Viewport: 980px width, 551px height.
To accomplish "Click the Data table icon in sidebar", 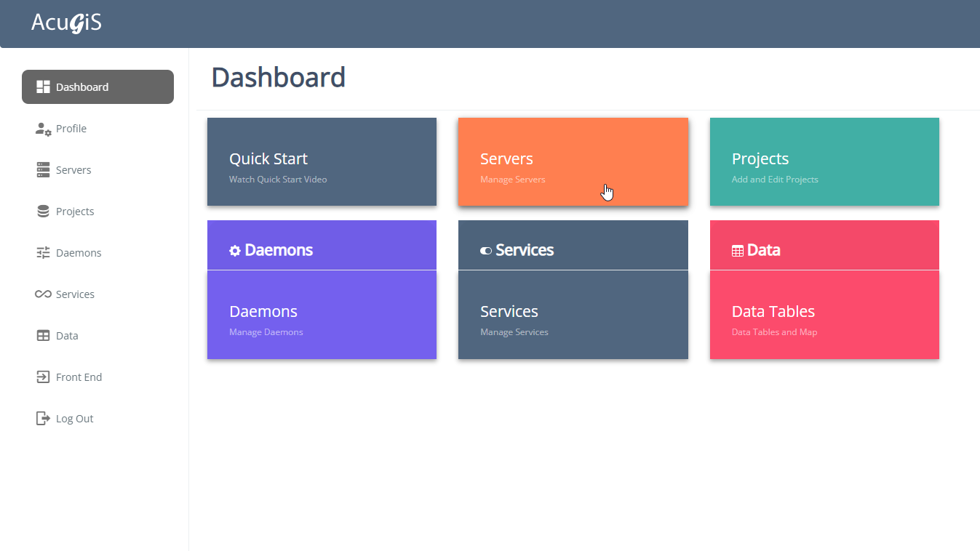I will 43,336.
